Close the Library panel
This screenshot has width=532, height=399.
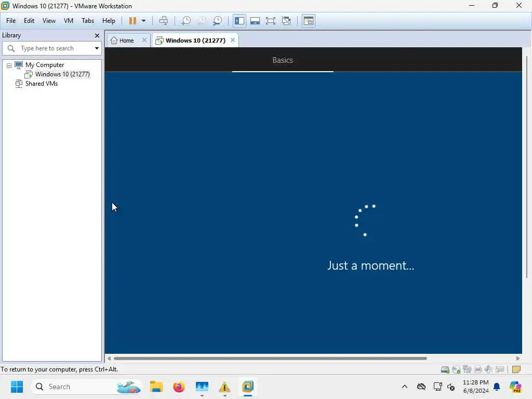pyautogui.click(x=97, y=36)
